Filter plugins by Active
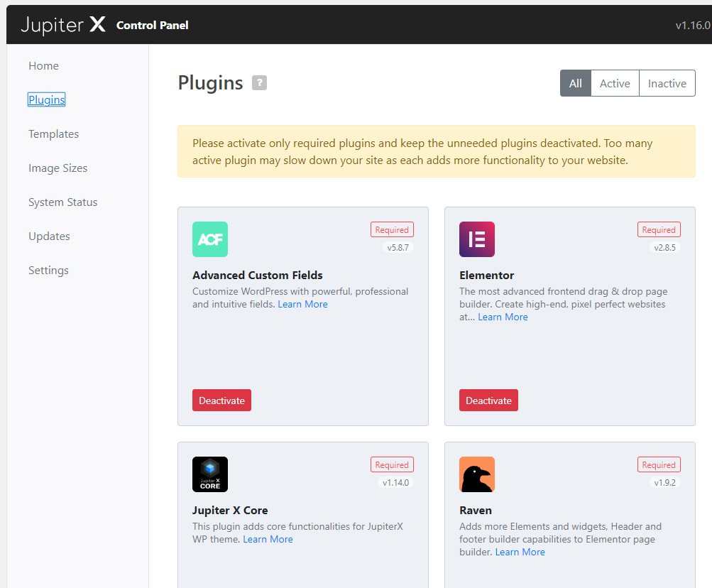This screenshot has height=588, width=712. click(615, 83)
